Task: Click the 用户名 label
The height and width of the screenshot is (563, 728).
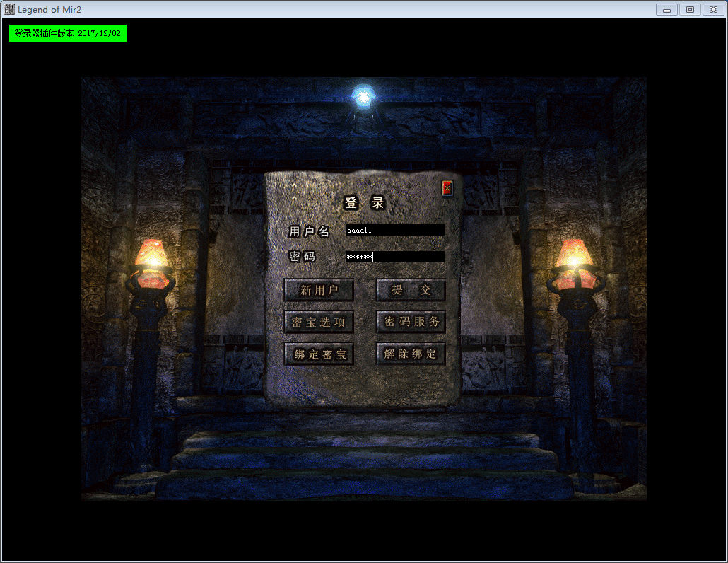Action: pyautogui.click(x=309, y=231)
